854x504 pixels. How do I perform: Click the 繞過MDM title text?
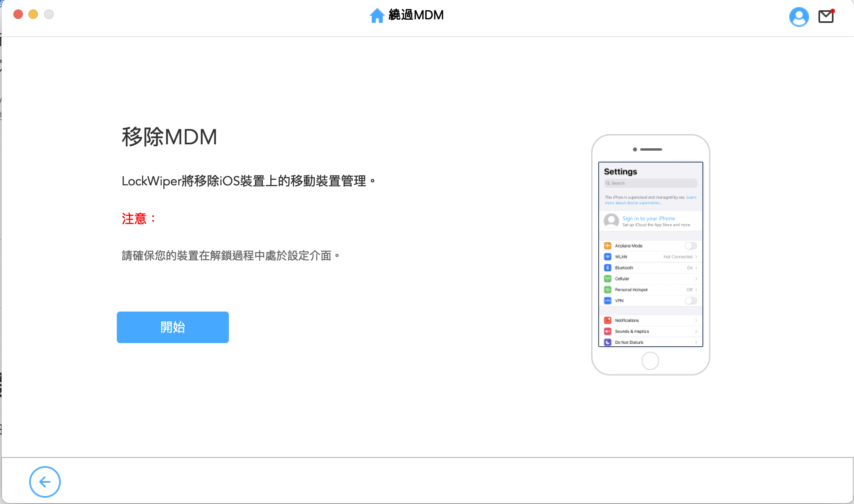tap(416, 15)
